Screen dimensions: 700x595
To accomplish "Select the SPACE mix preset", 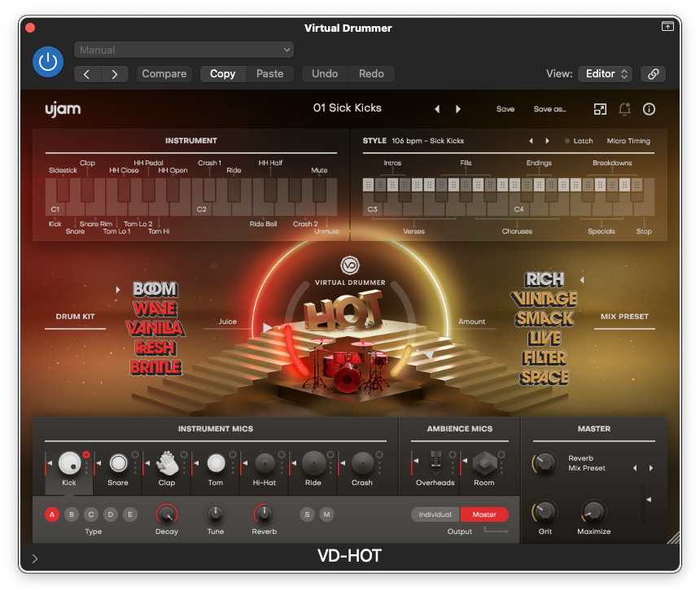I will pyautogui.click(x=545, y=378).
